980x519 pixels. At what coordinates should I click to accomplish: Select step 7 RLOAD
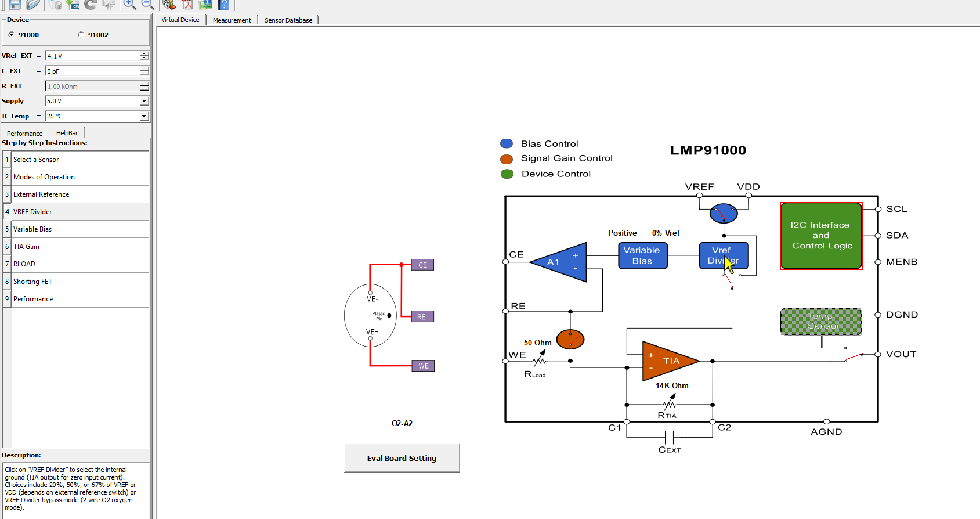(x=76, y=264)
